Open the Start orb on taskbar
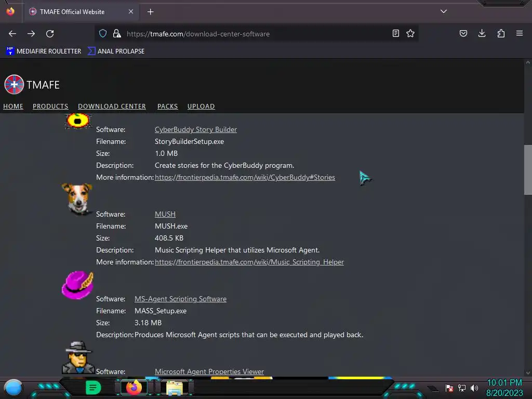This screenshot has width=532, height=399. click(x=13, y=388)
